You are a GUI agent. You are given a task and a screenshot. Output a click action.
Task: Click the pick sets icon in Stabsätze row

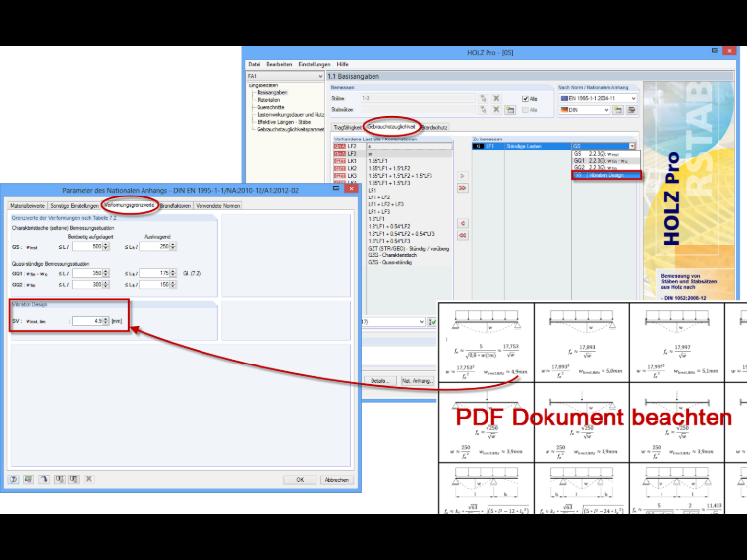483,110
